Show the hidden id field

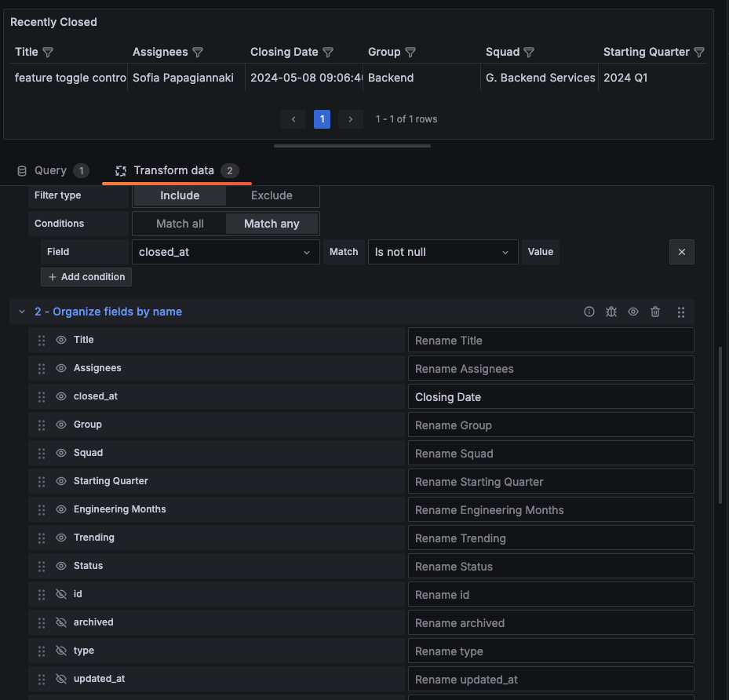pos(61,594)
